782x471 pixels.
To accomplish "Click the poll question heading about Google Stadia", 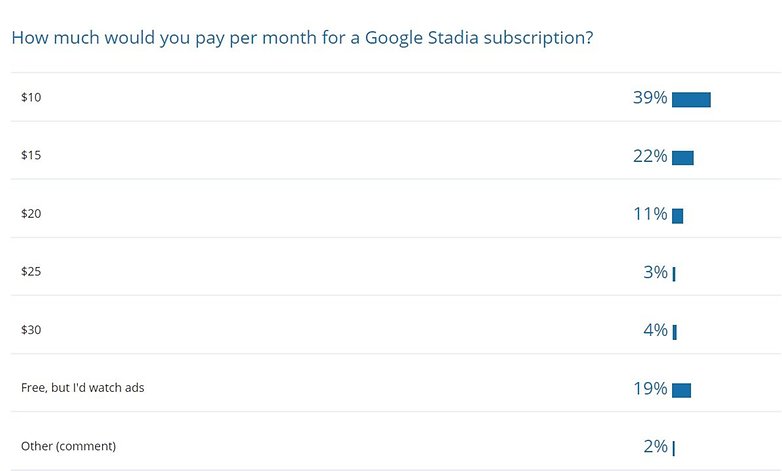I will [302, 38].
